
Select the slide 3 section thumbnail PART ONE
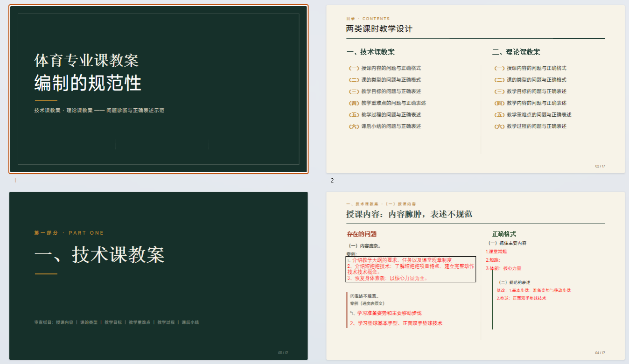[159, 276]
